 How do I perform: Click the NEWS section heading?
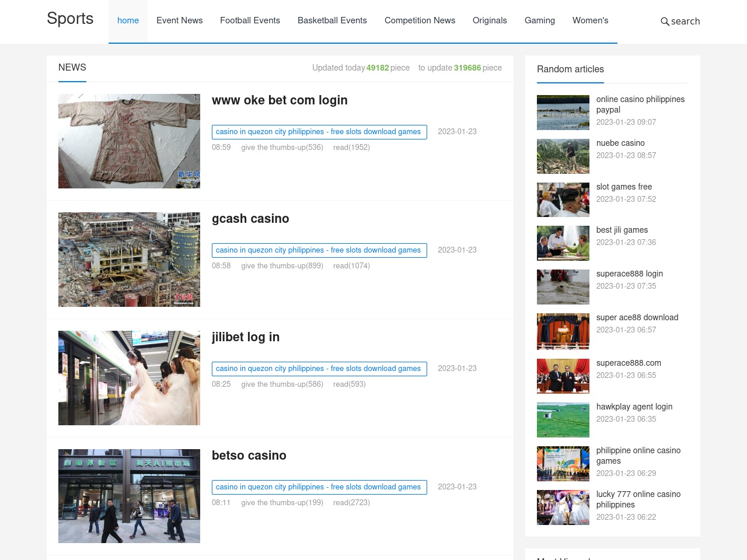point(72,68)
